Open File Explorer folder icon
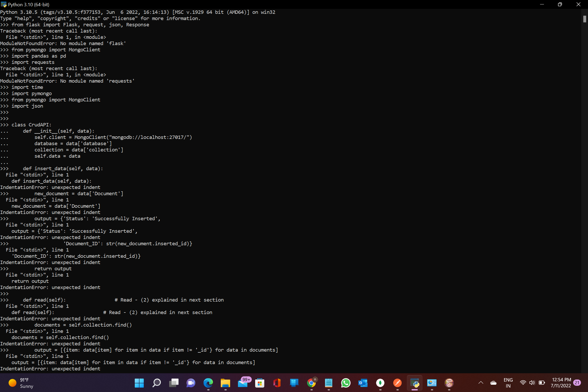The width and height of the screenshot is (588, 392). 225,383
